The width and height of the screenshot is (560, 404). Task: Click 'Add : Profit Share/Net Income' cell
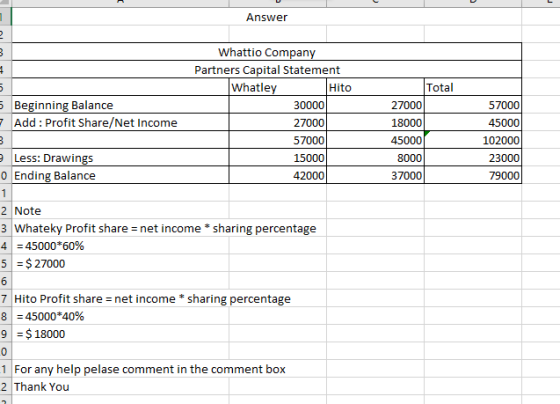[x=120, y=122]
